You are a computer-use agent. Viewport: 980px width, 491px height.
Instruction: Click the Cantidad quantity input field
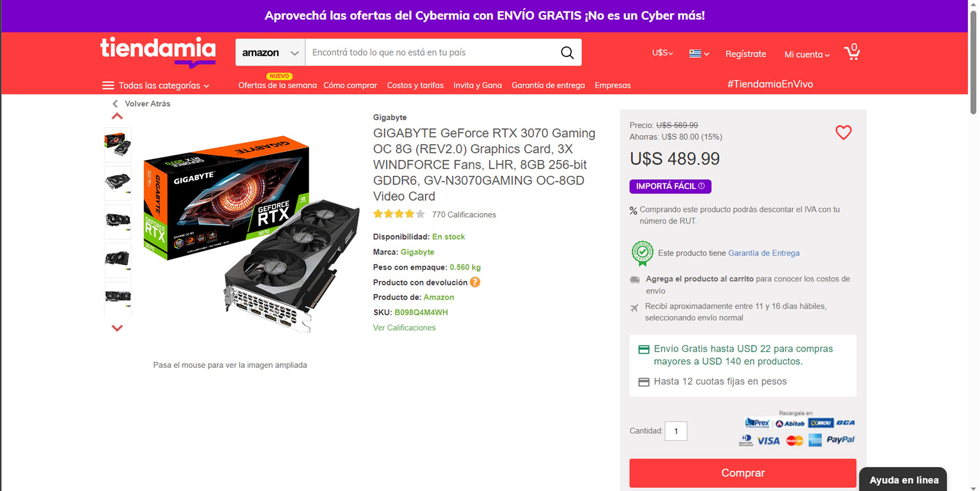[x=676, y=431]
